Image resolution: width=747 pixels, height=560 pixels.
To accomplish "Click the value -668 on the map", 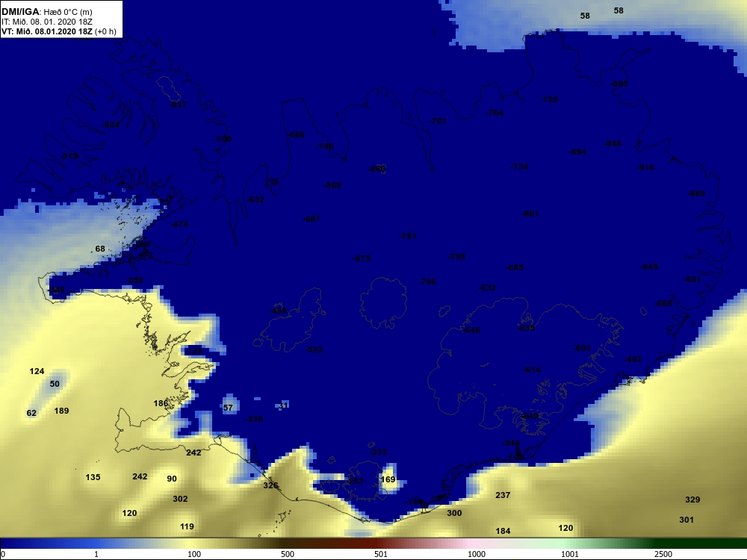I will pos(663,303).
